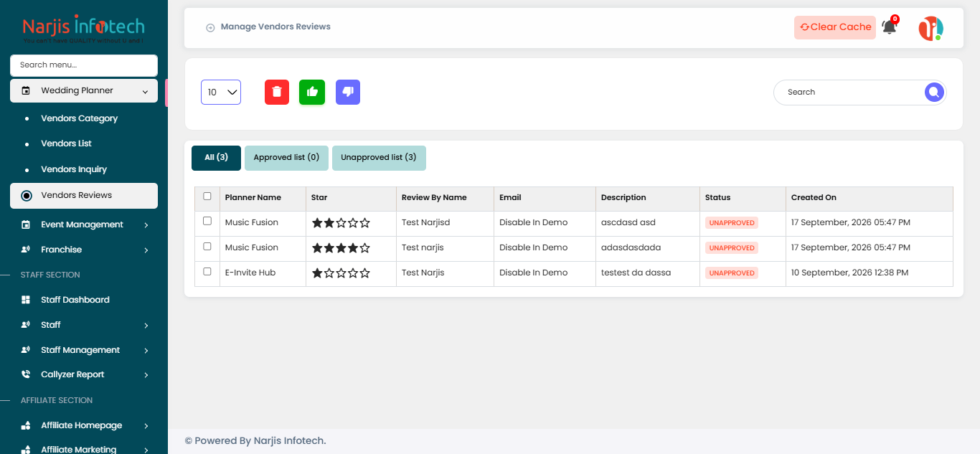
Task: Open the user profile avatar
Action: [x=930, y=28]
